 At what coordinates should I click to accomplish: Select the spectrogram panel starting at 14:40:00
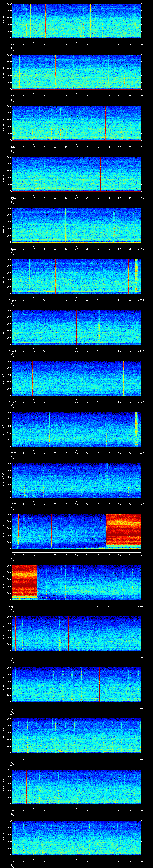[76, 480]
